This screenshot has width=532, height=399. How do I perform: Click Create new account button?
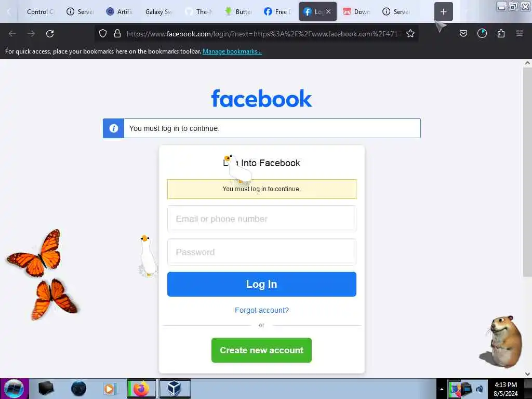point(261,350)
